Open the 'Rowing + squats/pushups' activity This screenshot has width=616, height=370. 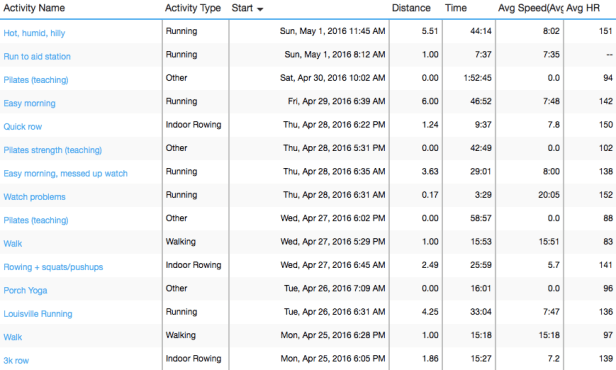click(x=53, y=267)
